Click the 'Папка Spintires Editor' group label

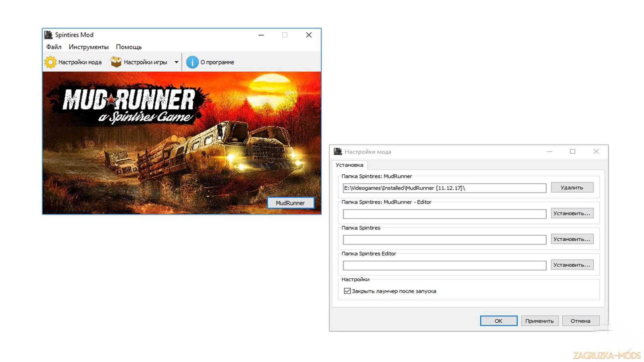369,253
